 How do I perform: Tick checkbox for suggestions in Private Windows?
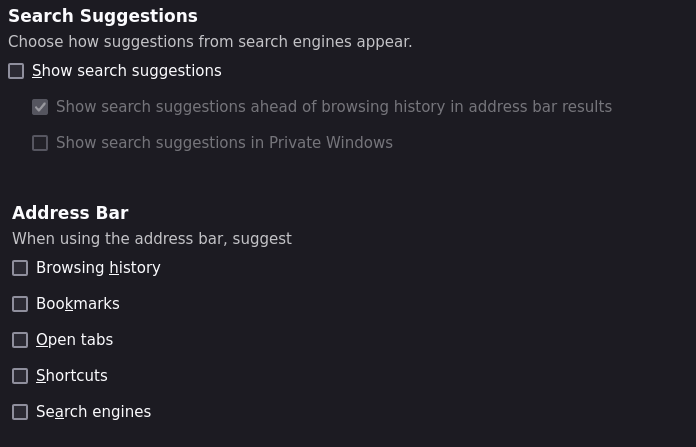click(40, 143)
